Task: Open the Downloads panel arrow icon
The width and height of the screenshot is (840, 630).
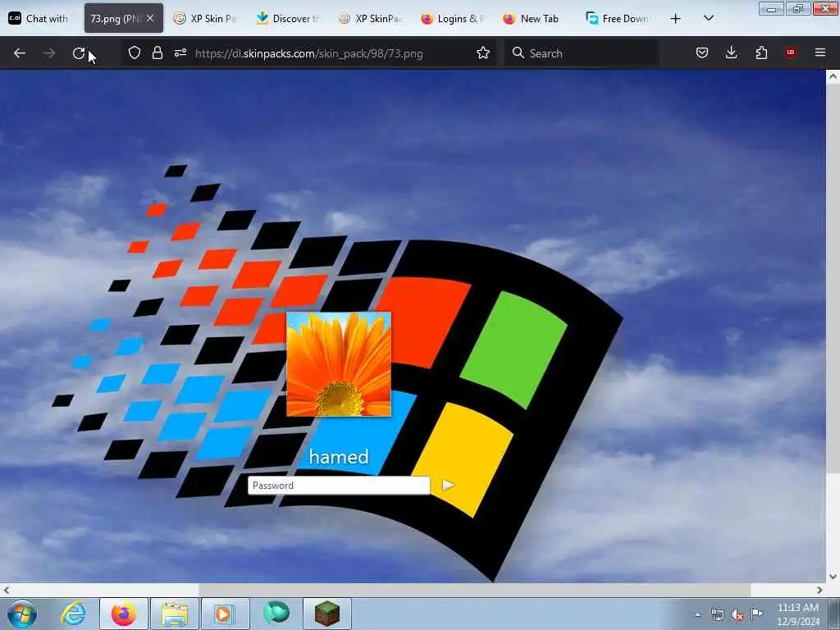Action: (x=731, y=53)
